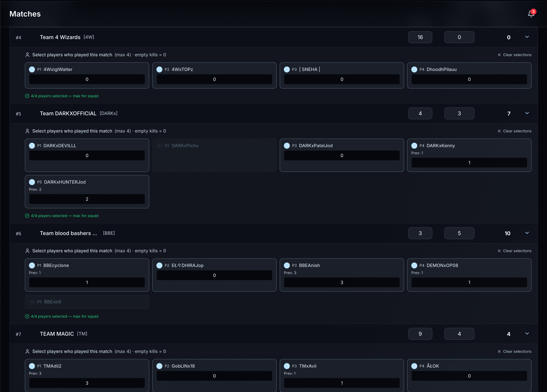The image size is (547, 392).
Task: Toggle player DARKxPatelJod selection
Action: pyautogui.click(x=287, y=145)
